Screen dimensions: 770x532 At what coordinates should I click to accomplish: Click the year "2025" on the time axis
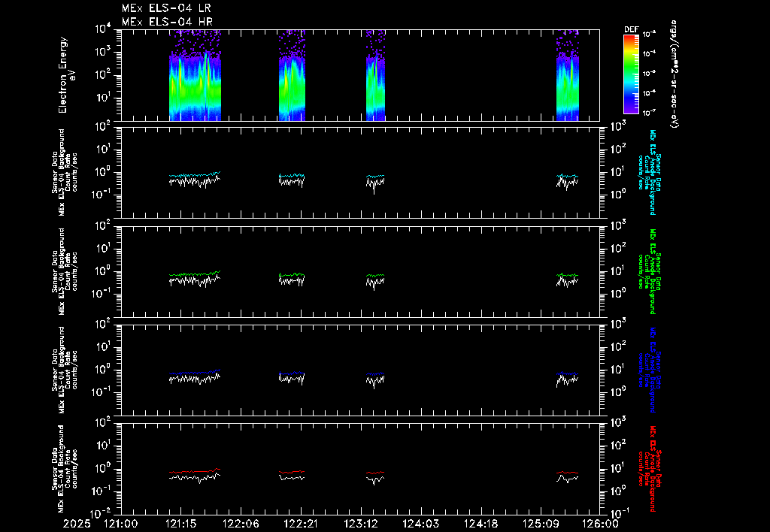[x=77, y=524]
